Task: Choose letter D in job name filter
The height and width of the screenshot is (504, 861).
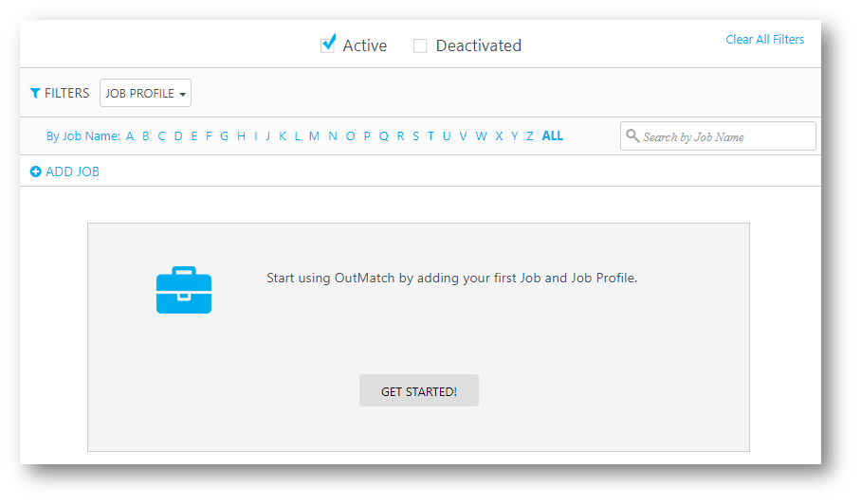Action: 177,135
